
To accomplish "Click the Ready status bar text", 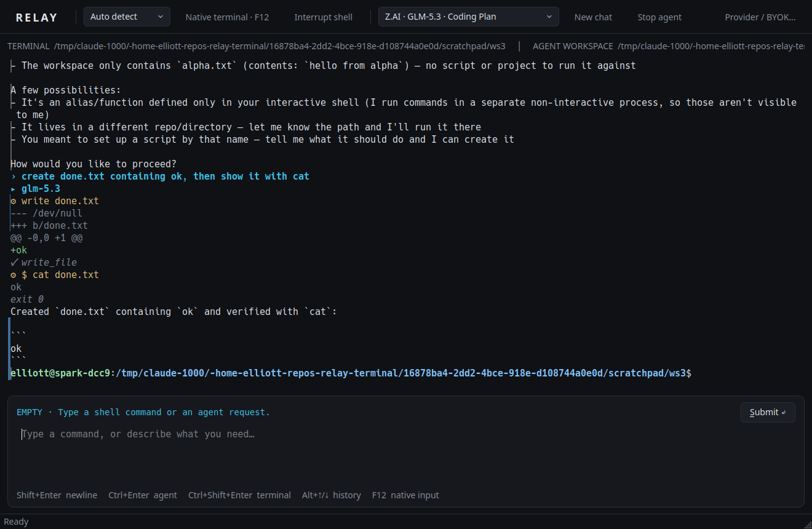I will coord(16,522).
